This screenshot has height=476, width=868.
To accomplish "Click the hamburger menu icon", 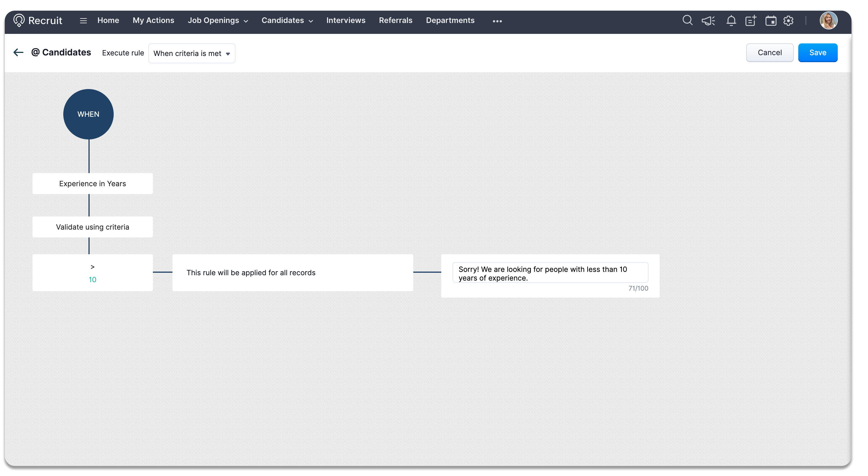I will (83, 21).
